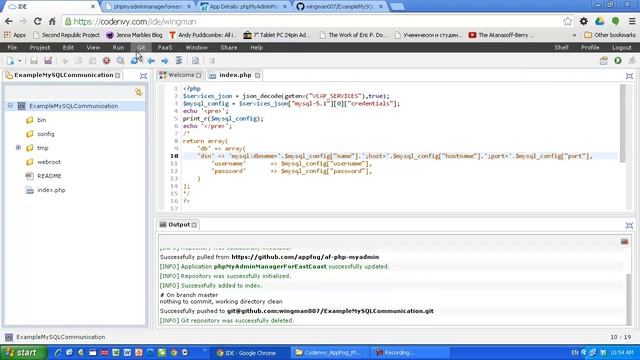This screenshot has width=640, height=360.
Task: Open the Window menu
Action: tap(196, 47)
